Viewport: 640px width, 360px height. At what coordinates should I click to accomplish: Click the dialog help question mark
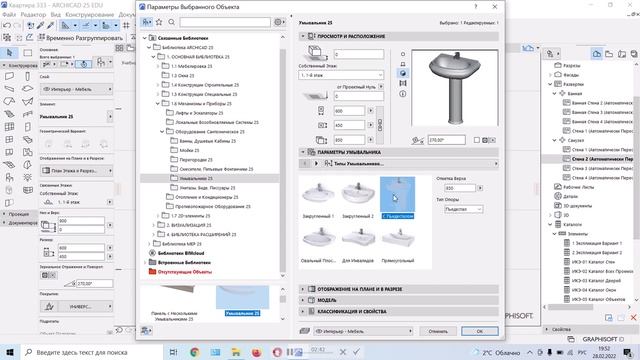click(x=476, y=7)
